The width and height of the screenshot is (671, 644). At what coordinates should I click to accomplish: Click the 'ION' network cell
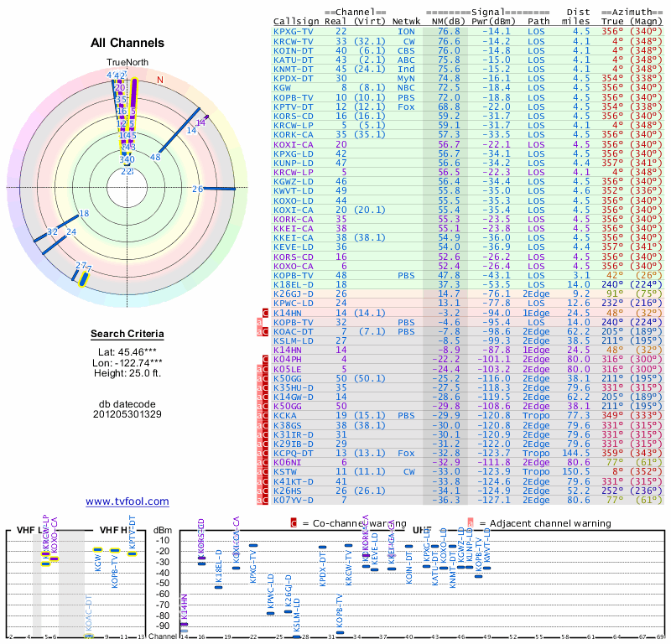pos(407,31)
